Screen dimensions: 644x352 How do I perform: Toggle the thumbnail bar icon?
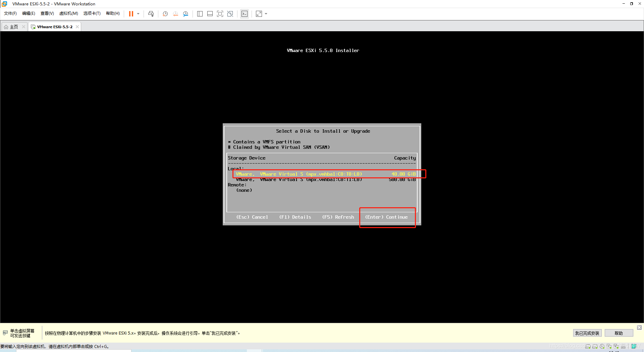pos(210,14)
